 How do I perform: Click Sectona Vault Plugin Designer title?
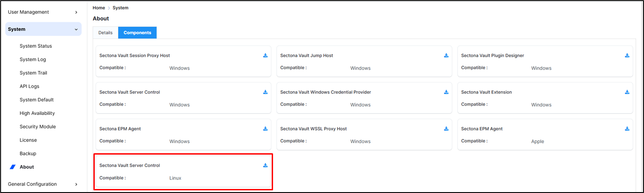point(492,55)
